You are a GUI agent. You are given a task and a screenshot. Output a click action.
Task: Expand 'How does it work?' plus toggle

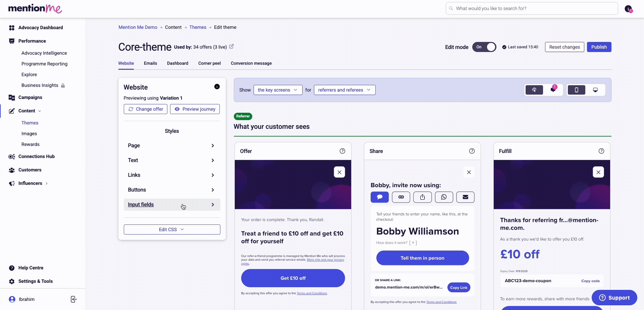413,243
